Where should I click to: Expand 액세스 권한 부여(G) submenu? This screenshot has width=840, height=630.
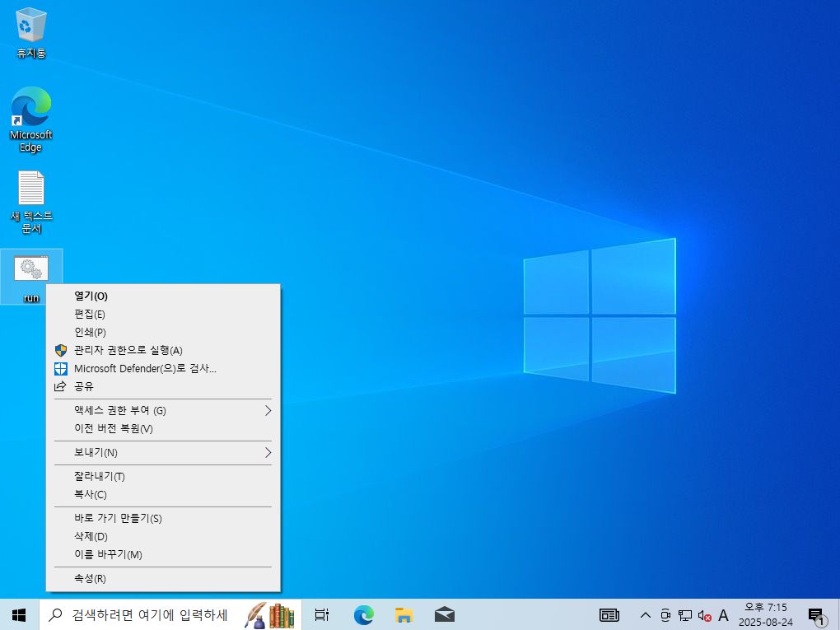coord(163,410)
